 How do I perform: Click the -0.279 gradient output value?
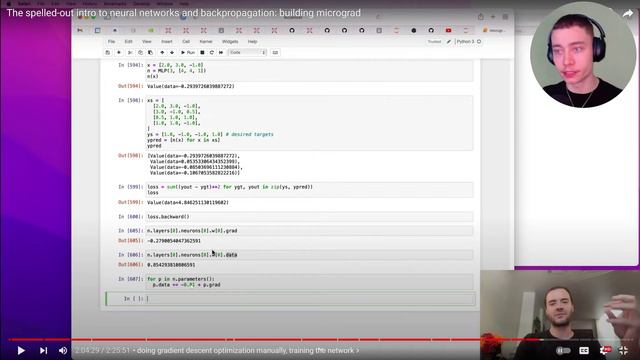(x=174, y=241)
